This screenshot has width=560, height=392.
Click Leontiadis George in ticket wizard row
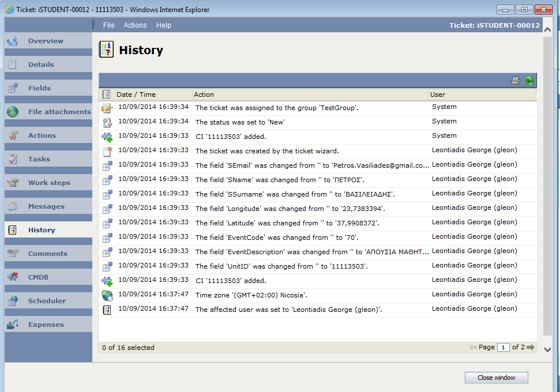(474, 150)
